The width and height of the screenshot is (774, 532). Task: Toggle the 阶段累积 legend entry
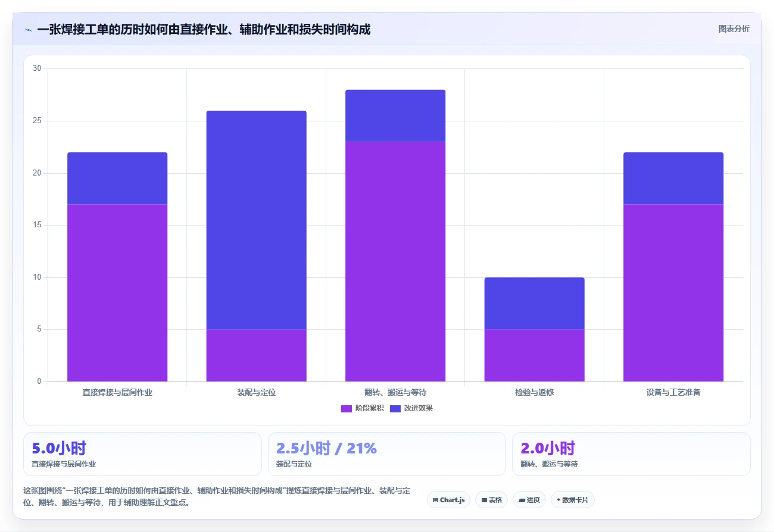[x=362, y=408]
